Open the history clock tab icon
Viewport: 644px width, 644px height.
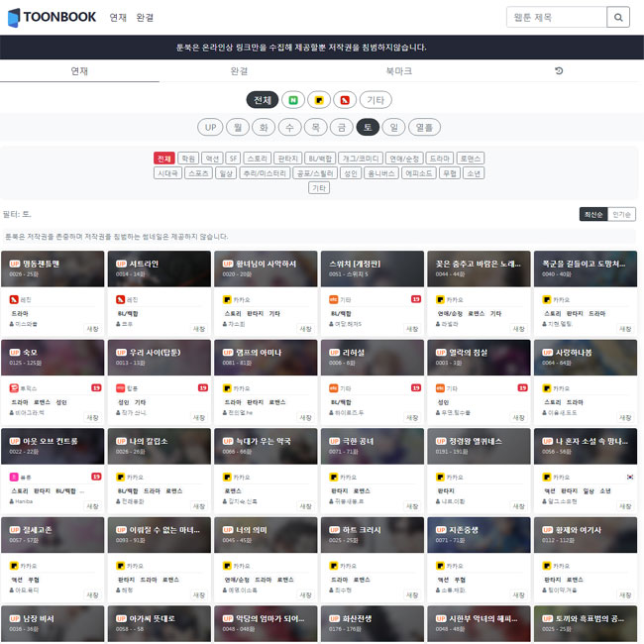pos(559,71)
